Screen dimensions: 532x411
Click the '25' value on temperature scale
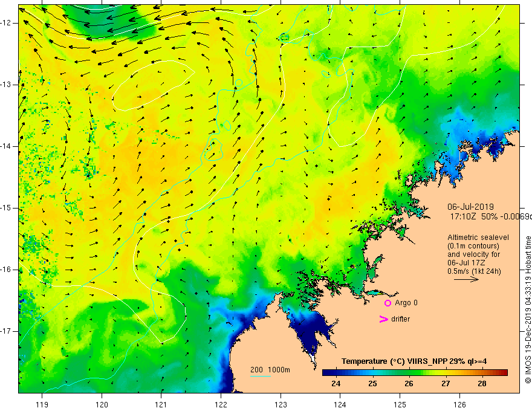click(372, 384)
